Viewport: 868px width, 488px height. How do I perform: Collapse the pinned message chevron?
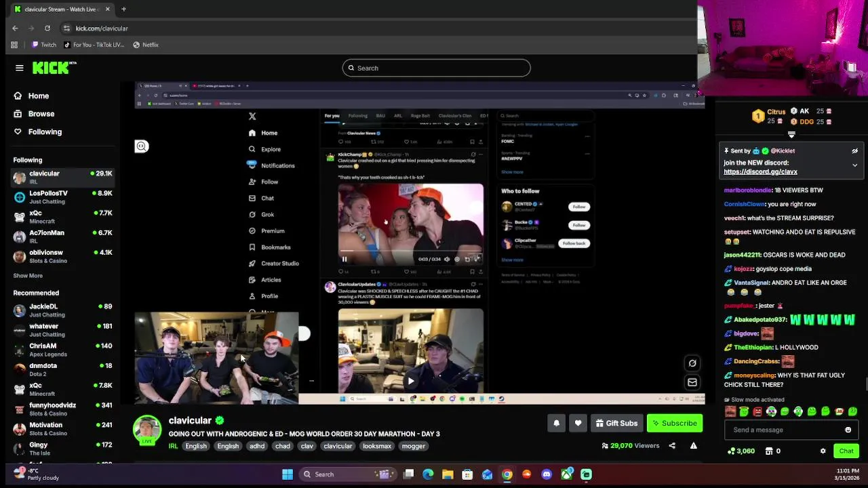[x=854, y=165]
